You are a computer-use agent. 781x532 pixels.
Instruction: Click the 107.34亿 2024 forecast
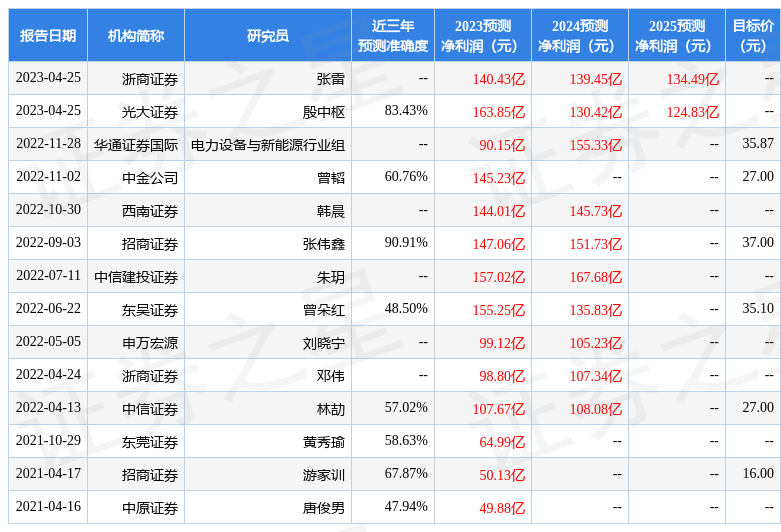coord(596,376)
